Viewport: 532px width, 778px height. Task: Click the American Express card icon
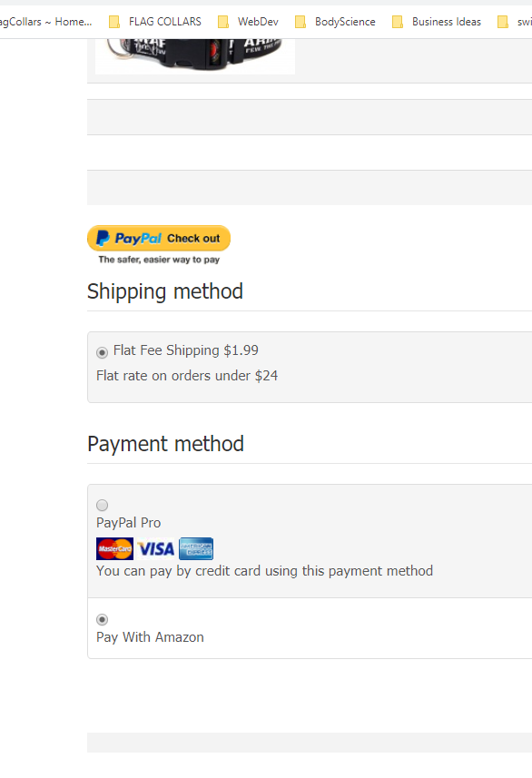click(x=196, y=548)
